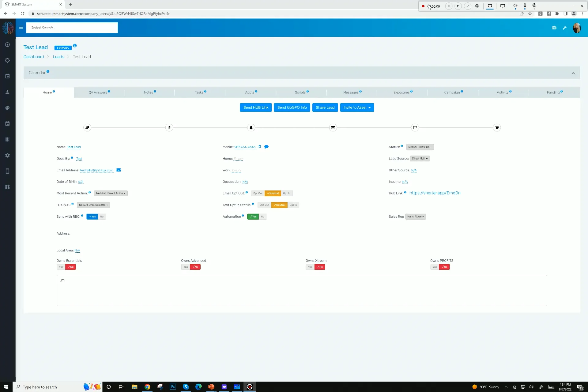Click the film strip icon in sidebar
588x392 pixels.
point(7,139)
